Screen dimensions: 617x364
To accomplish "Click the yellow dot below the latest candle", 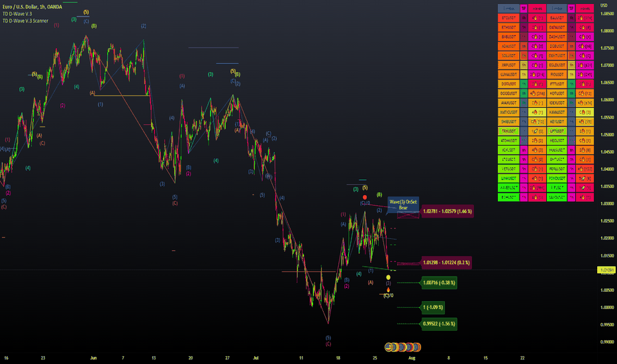I will pyautogui.click(x=389, y=277).
